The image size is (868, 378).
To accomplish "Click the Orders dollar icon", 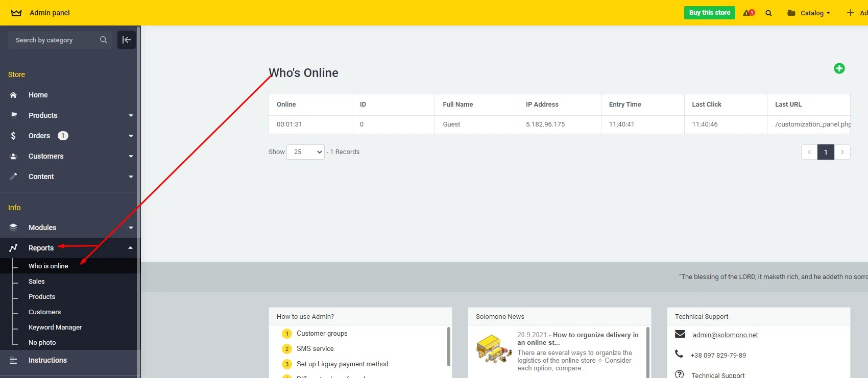I will [x=13, y=136].
